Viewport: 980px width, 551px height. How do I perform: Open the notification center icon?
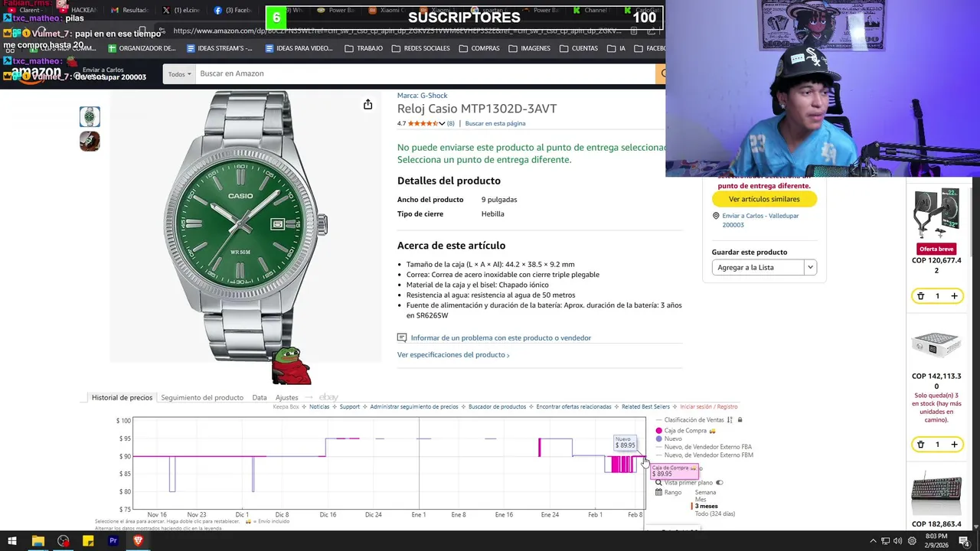point(964,541)
